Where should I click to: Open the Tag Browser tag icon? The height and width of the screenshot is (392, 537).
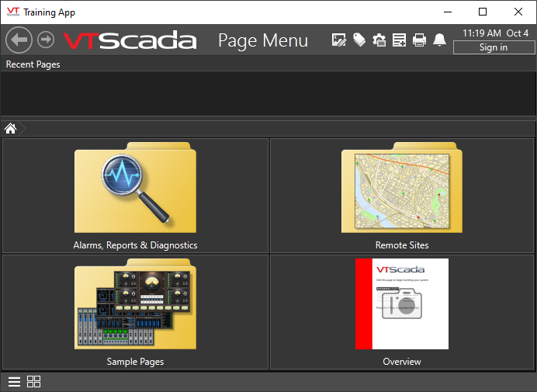359,40
